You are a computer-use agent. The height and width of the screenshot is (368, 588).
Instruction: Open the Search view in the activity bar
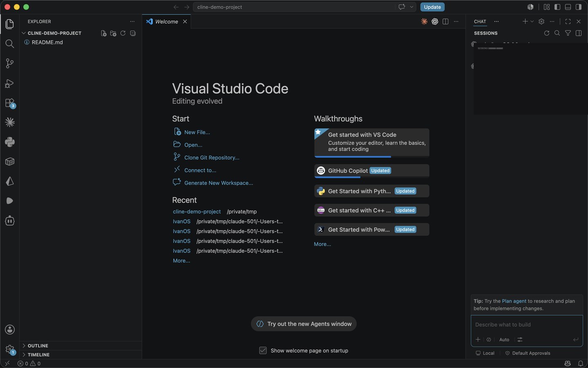pyautogui.click(x=9, y=43)
